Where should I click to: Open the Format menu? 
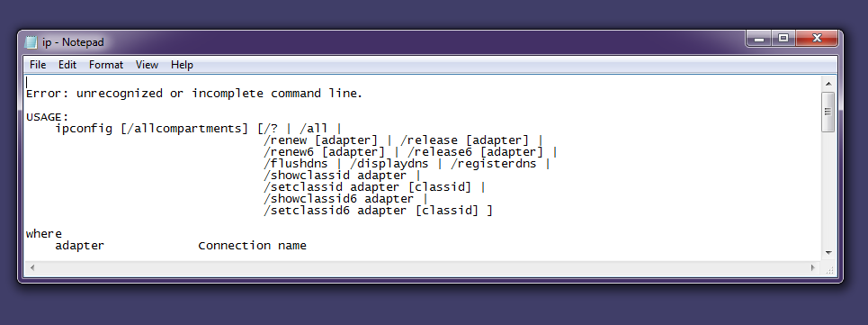coord(106,65)
